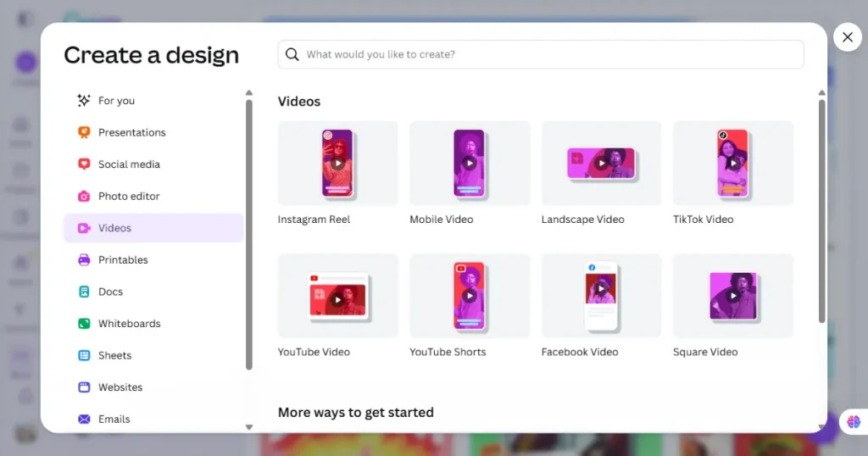Click the Docs category icon
This screenshot has width=868, height=456.
(84, 292)
